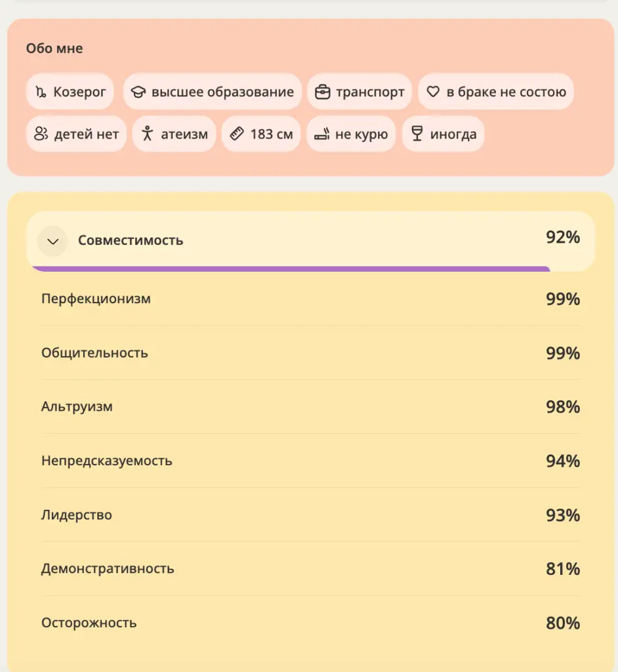Click the 92% compatibility value
Screen dimensions: 618x672
point(562,238)
